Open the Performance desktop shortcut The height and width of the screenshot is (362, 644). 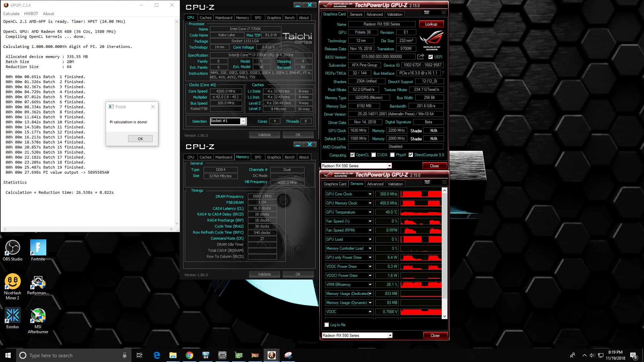[x=38, y=285]
